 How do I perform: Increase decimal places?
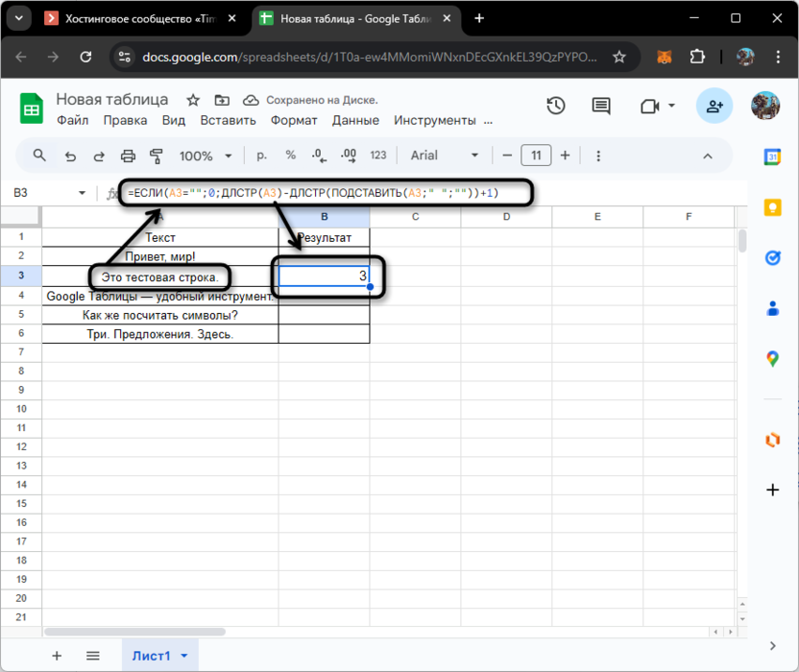click(x=349, y=156)
